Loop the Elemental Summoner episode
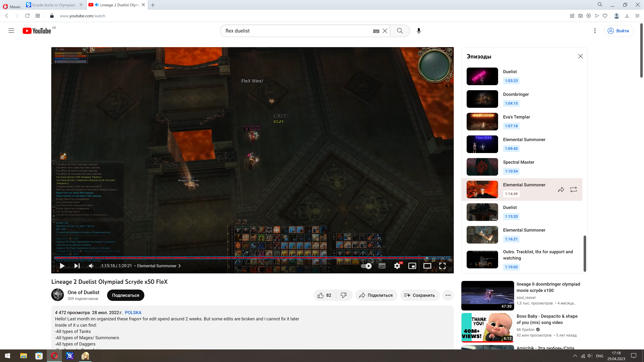Viewport: 644px width, 362px height. coord(574,190)
